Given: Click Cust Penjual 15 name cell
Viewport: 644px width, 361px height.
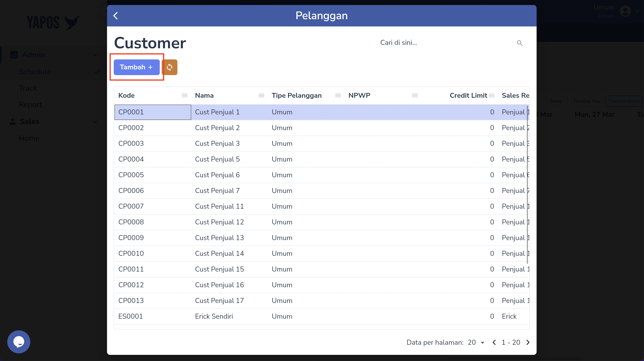Looking at the screenshot, I should pyautogui.click(x=219, y=269).
